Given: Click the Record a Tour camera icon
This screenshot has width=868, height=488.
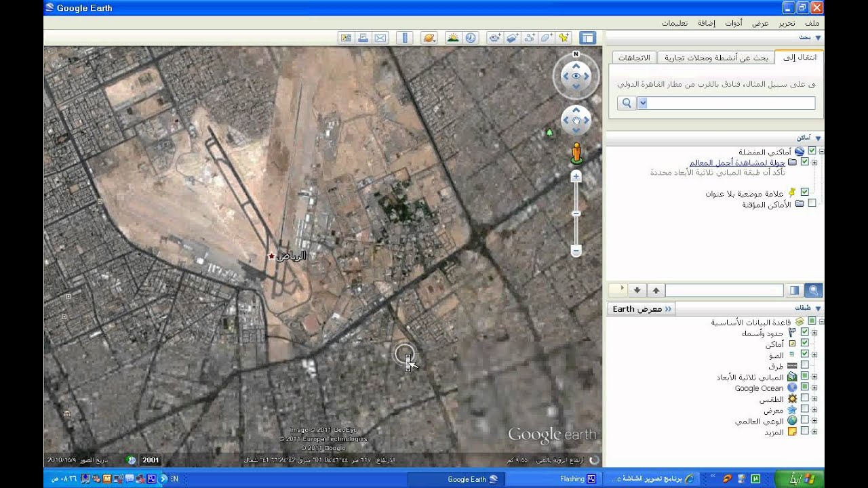Looking at the screenshot, I should pyautogui.click(x=495, y=38).
